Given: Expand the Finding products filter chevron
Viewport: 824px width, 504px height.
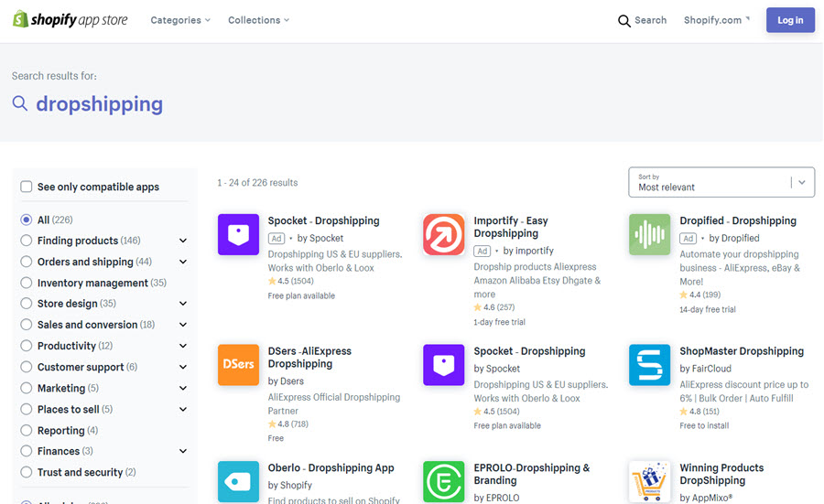Looking at the screenshot, I should click(183, 241).
